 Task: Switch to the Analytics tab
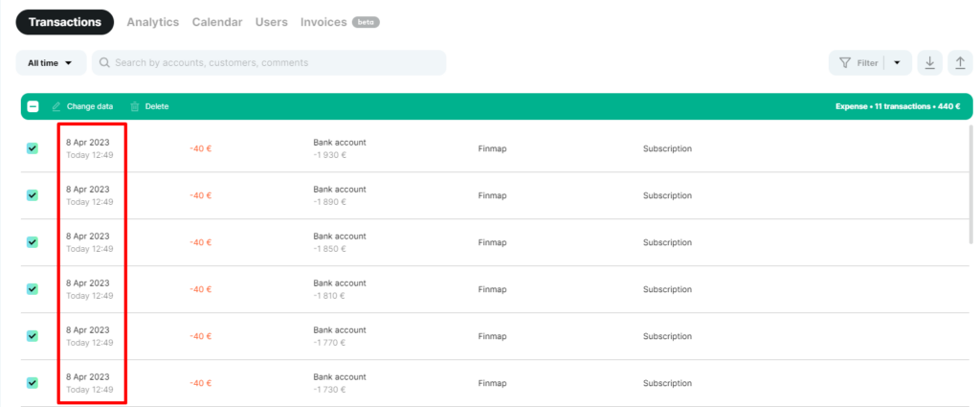pyautogui.click(x=152, y=22)
